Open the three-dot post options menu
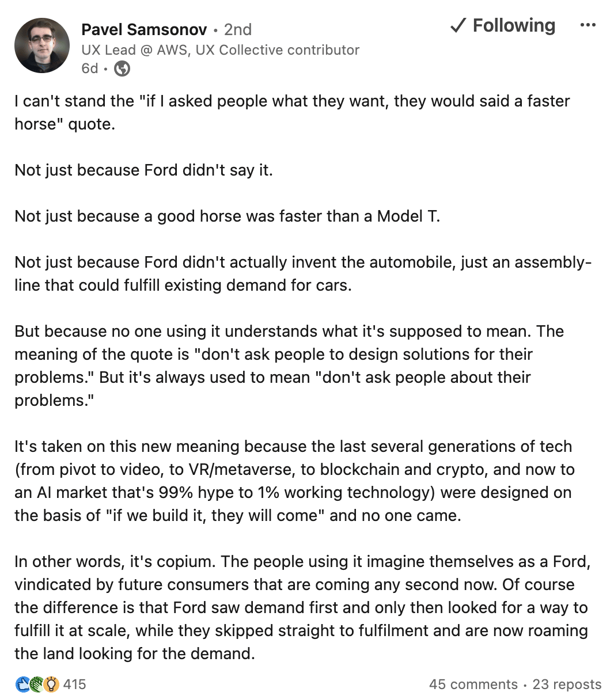Screen dimensions: 614x700 588,25
